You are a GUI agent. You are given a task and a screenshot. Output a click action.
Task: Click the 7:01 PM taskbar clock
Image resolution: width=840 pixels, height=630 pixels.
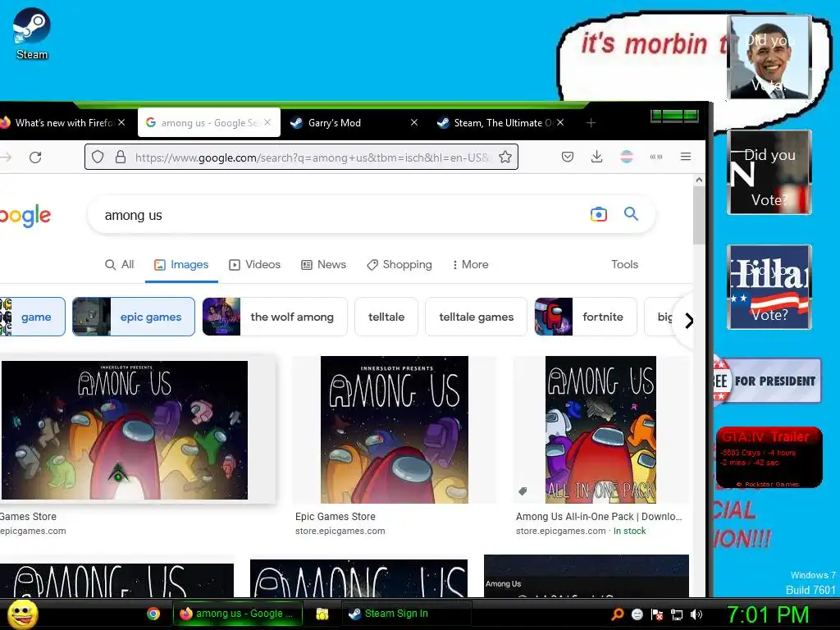pyautogui.click(x=768, y=614)
